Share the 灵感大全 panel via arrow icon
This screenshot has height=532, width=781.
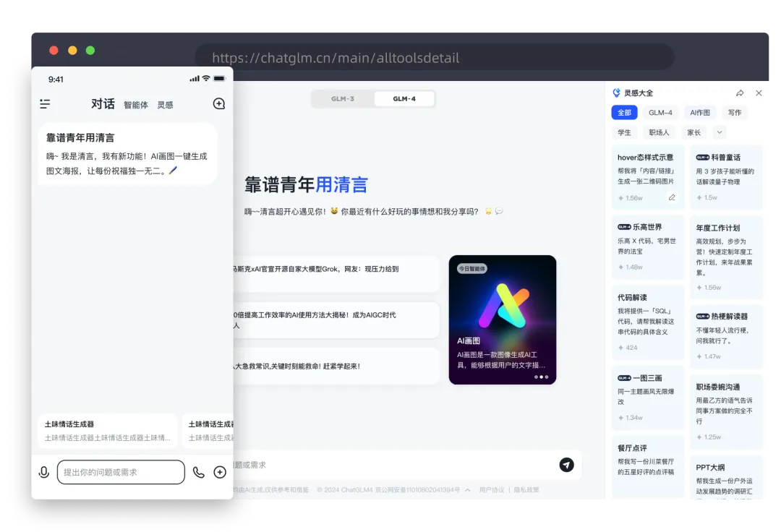tap(740, 93)
